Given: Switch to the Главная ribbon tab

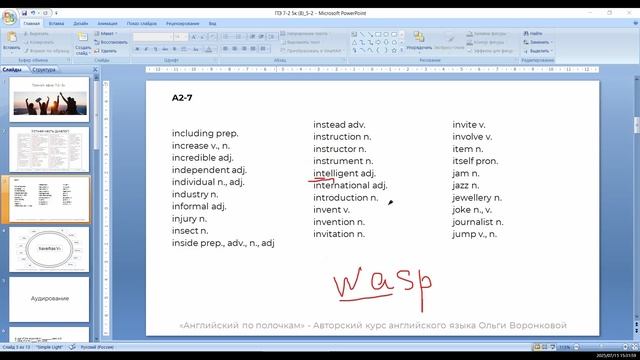Looking at the screenshot, I should (31, 23).
